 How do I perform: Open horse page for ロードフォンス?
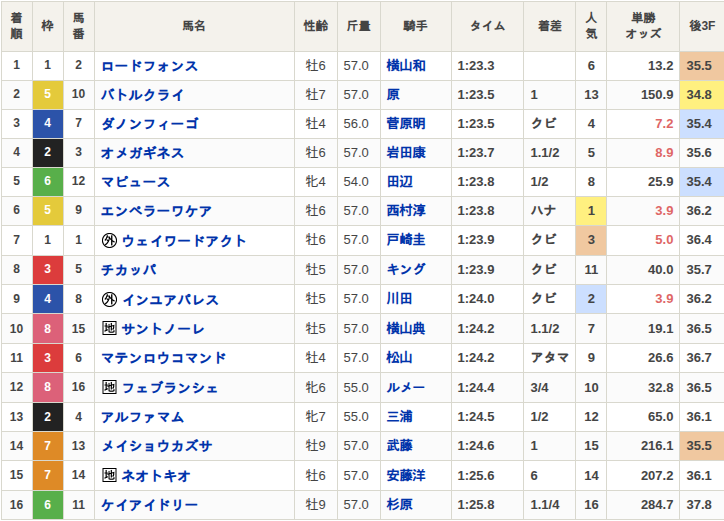coord(149,66)
